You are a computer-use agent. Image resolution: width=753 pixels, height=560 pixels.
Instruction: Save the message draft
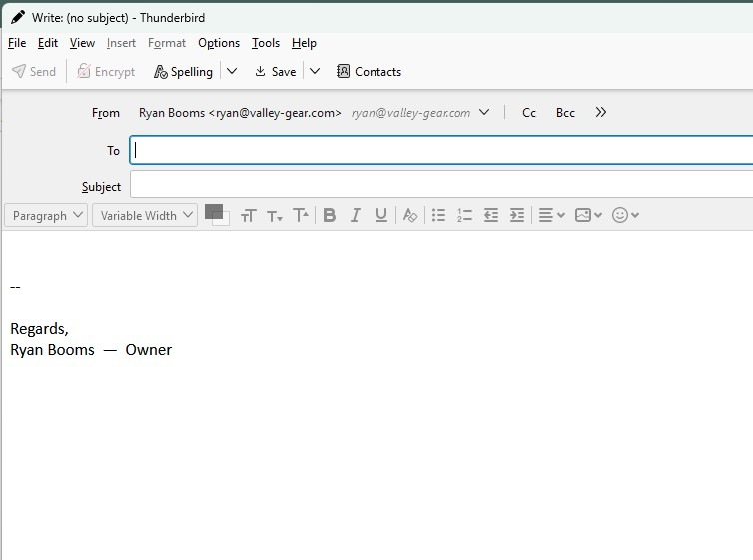pyautogui.click(x=276, y=72)
